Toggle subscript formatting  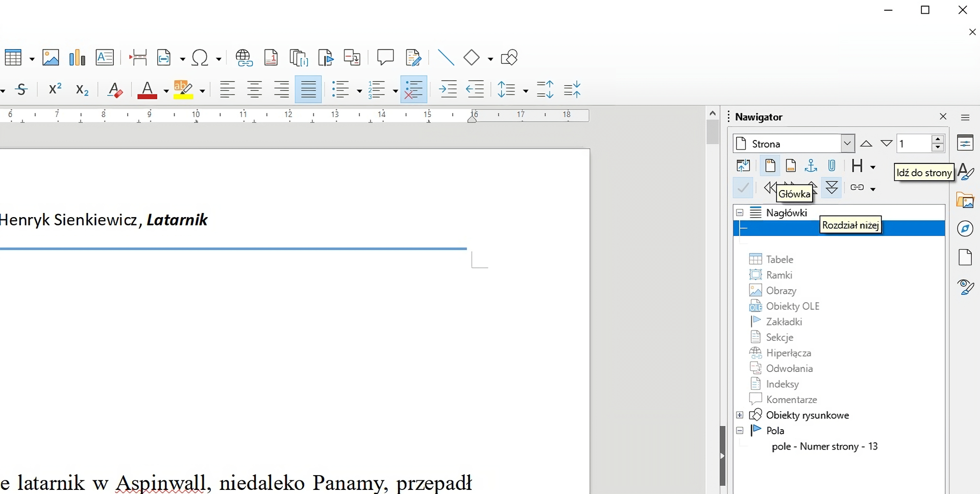pos(82,90)
